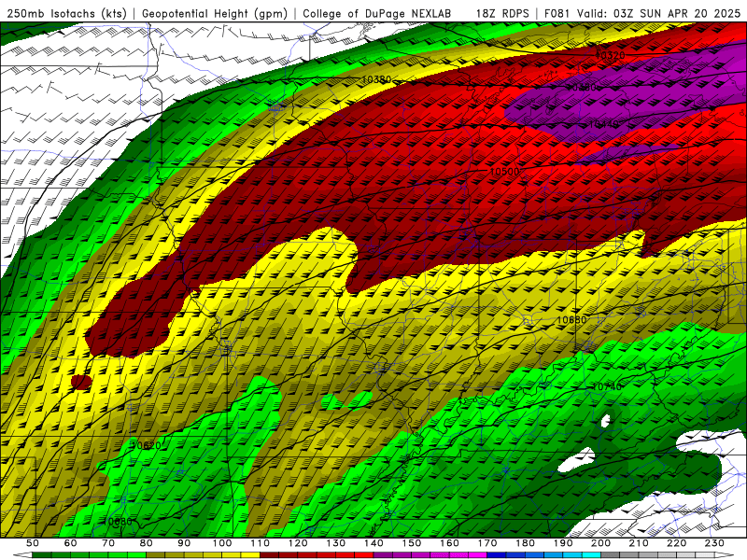Screen dimensions: 747x560
Task: Click the 230 value on the color scale
Action: point(714,543)
